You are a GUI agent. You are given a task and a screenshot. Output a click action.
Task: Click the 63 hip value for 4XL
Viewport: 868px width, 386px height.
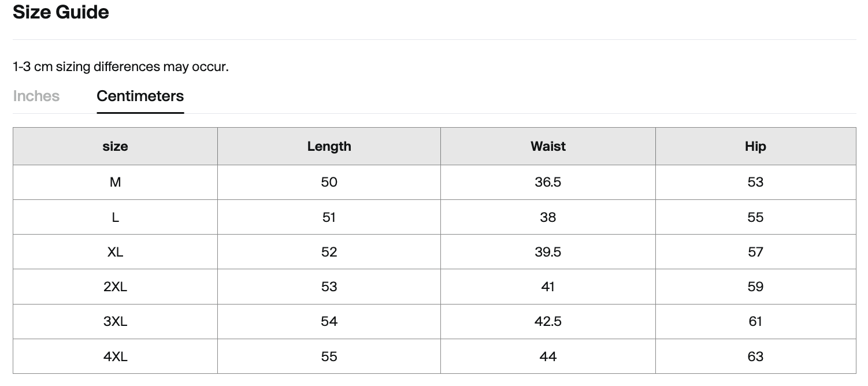755,357
